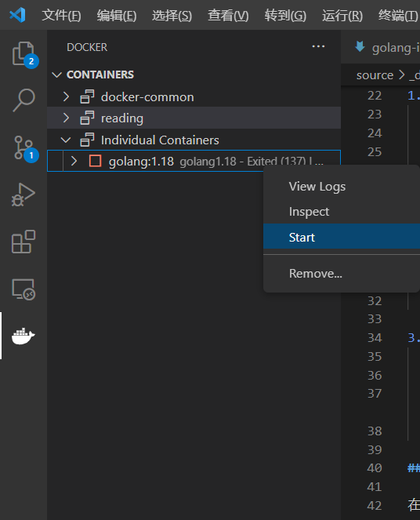
Task: Open the Docker panel more actions ellipsis
Action: 318,46
